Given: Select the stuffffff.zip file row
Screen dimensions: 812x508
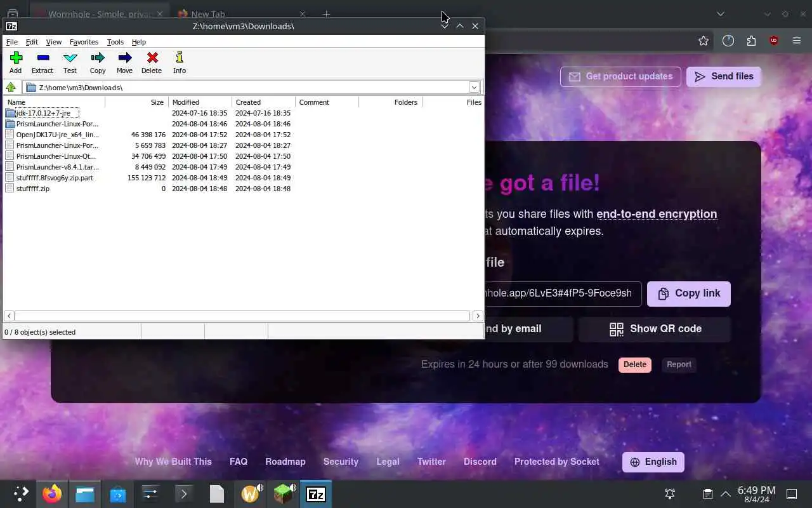Looking at the screenshot, I should tap(33, 189).
